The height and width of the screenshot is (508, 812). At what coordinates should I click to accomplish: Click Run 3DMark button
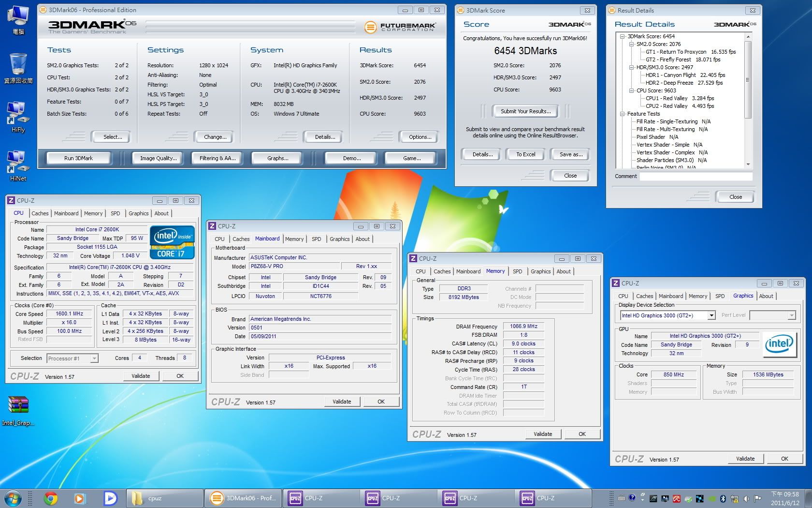click(78, 158)
